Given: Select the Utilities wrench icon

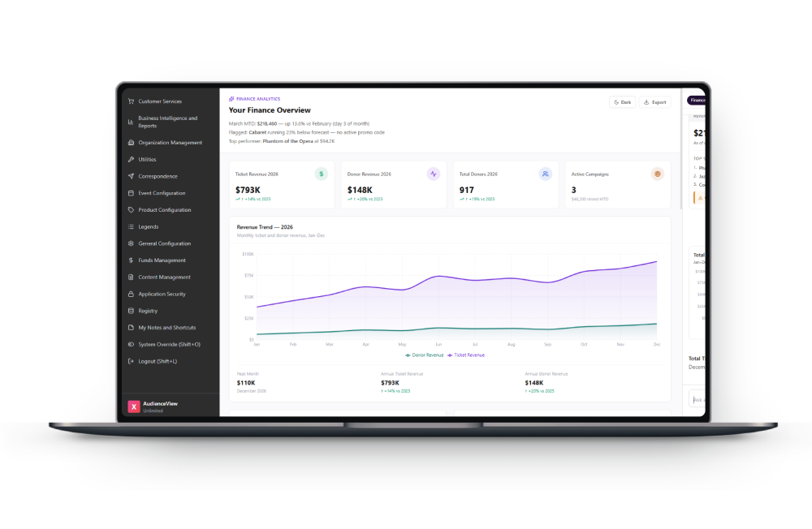Looking at the screenshot, I should pyautogui.click(x=131, y=159).
